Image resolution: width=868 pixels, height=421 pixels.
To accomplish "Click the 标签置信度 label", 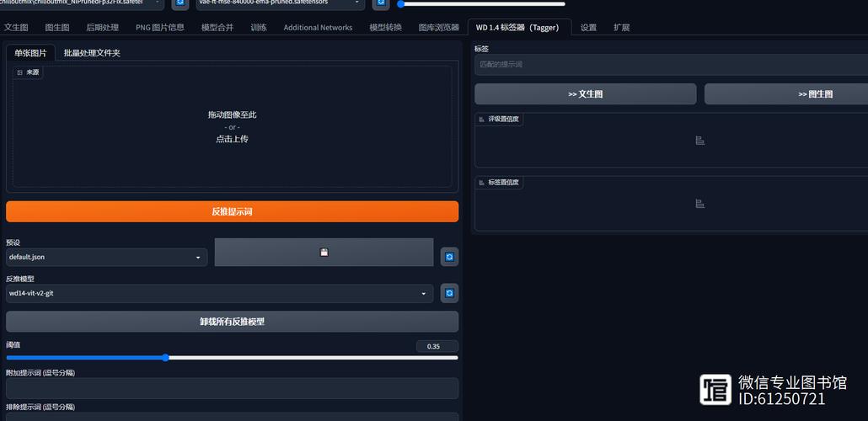I will click(x=503, y=182).
